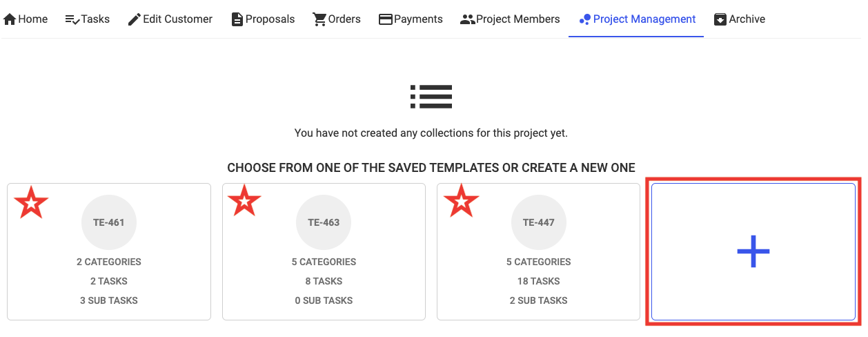Click the Payments credit card icon

pyautogui.click(x=386, y=19)
